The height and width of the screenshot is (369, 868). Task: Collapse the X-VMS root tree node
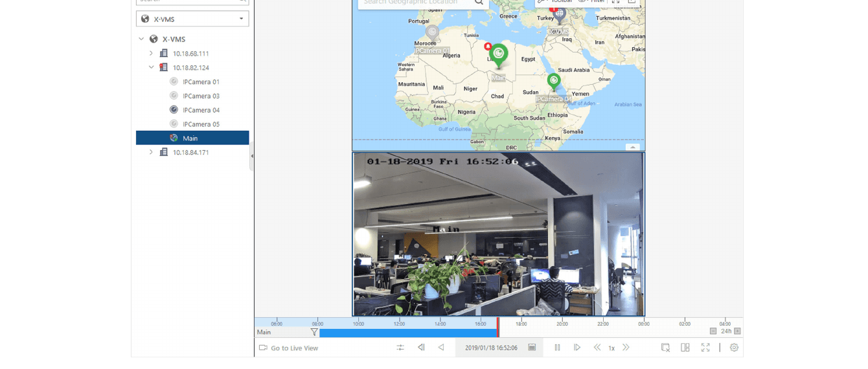tap(141, 39)
